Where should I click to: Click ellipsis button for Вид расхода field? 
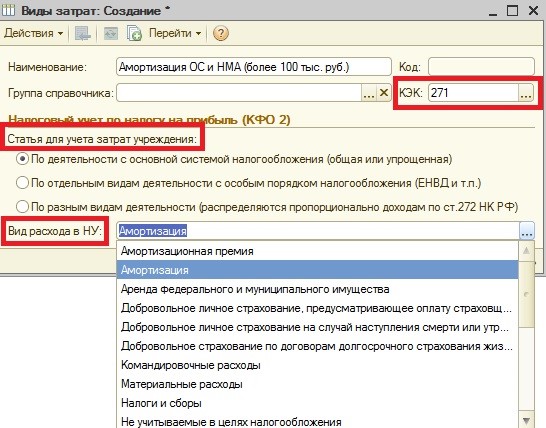click(527, 231)
